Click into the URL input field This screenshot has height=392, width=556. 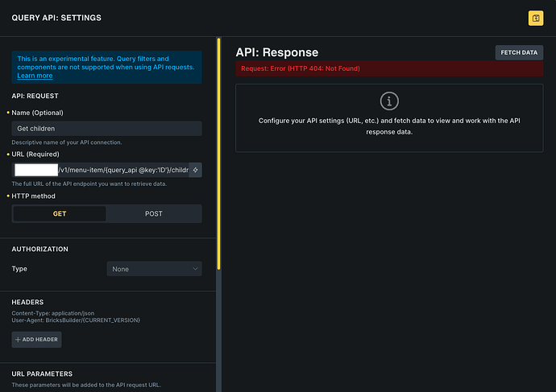[101, 170]
